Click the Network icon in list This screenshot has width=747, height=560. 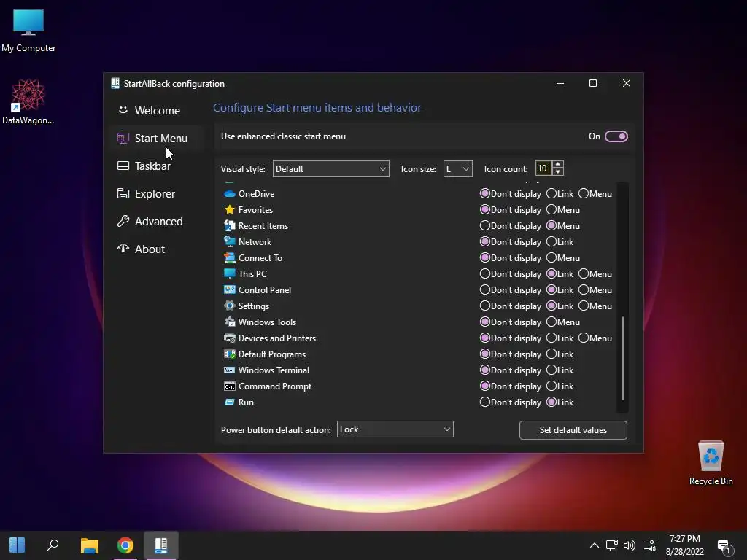tap(230, 242)
